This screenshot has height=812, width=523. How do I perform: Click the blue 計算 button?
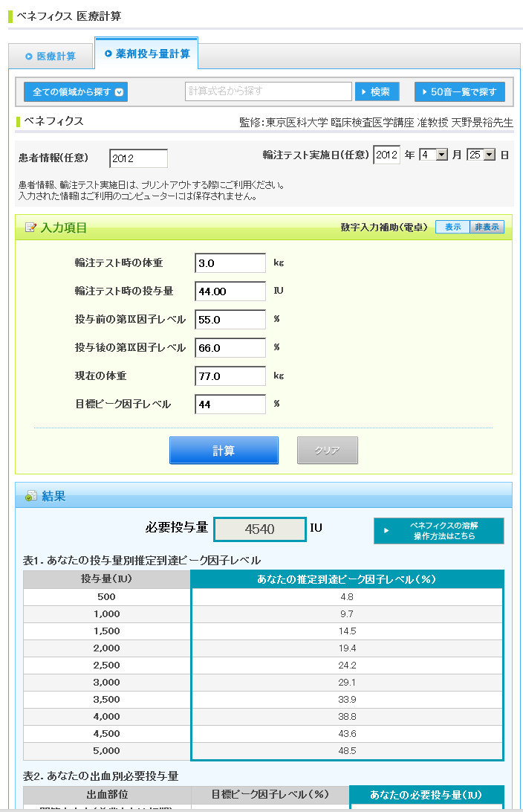(x=224, y=451)
